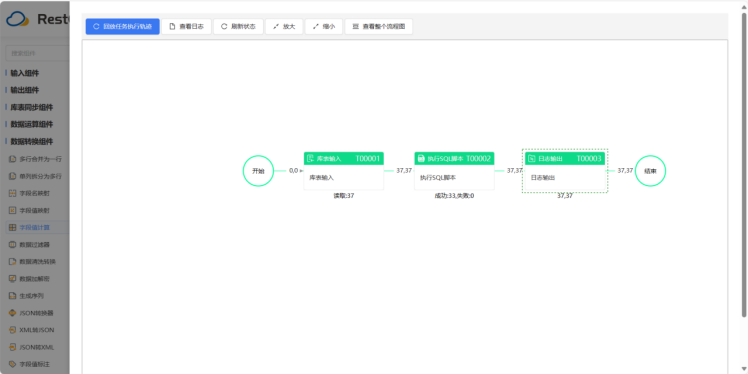Viewport: 748px width, 374px height.
Task: Click the 刷新状态 refresh status button
Action: 238,27
